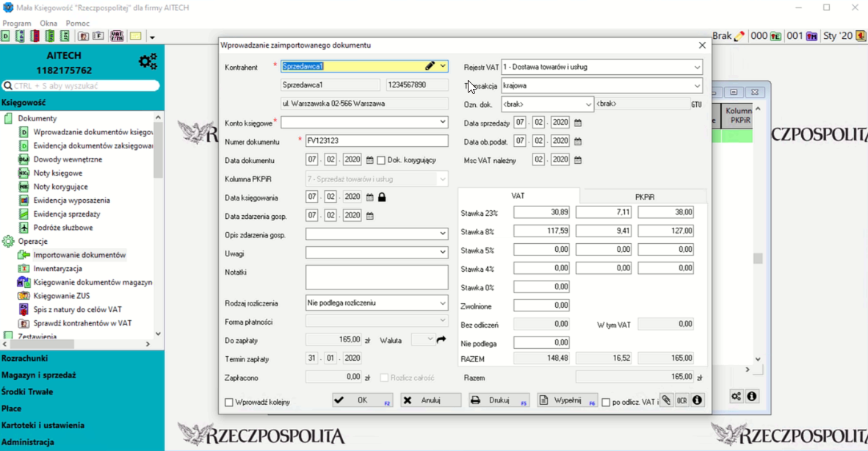Open calendar picker for Data sprzedaży
Screen dimensions: 868x451
tap(578, 123)
